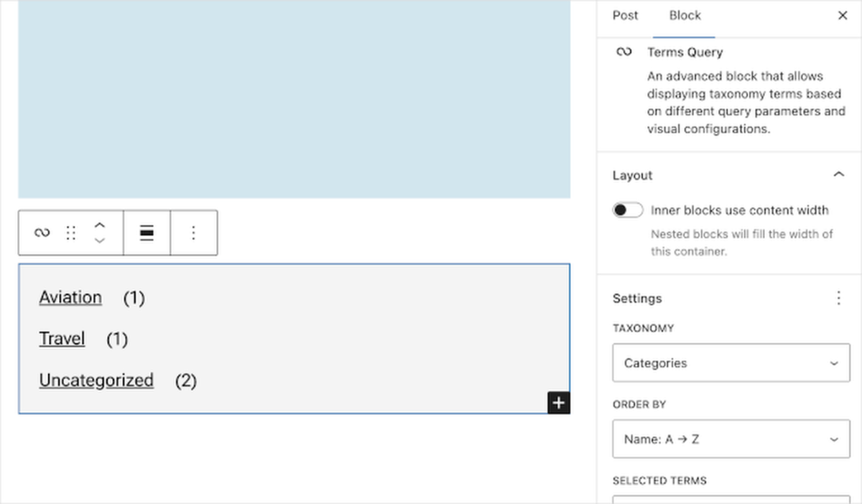The height and width of the screenshot is (504, 862).
Task: Click the Aviation category link
Action: coord(70,297)
